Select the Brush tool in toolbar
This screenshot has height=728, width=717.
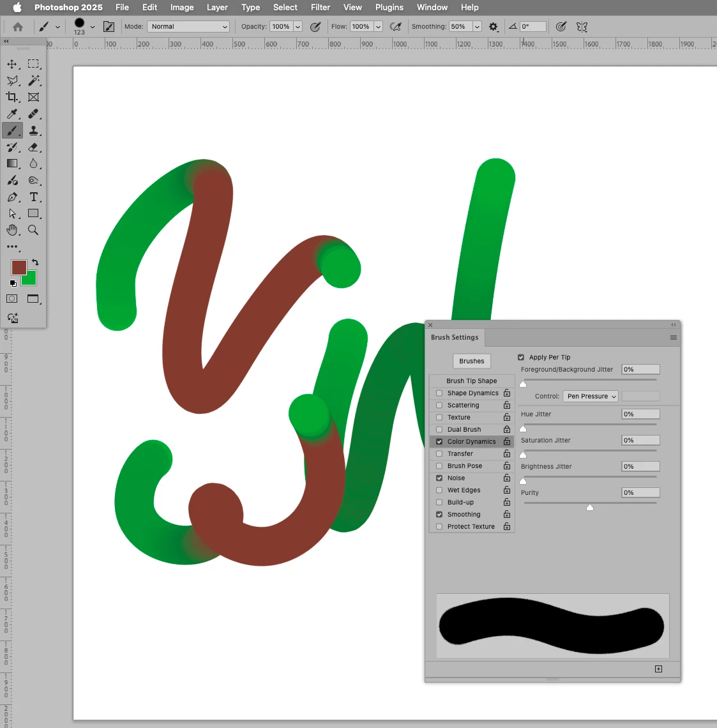tap(12, 130)
